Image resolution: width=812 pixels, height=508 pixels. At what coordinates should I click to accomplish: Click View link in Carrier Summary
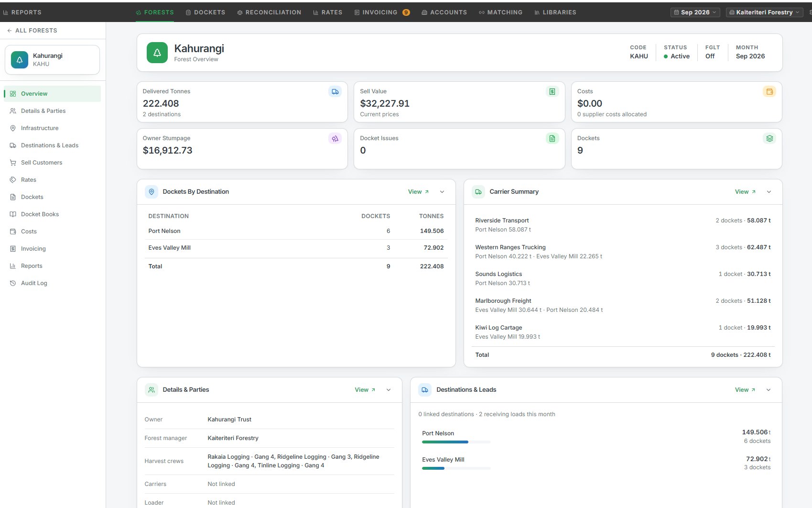(745, 192)
